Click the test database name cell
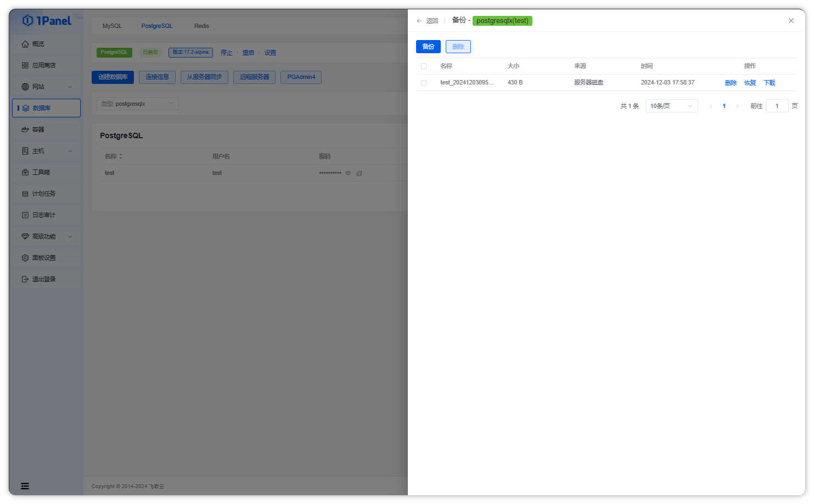The width and height of the screenshot is (814, 504). tap(110, 173)
